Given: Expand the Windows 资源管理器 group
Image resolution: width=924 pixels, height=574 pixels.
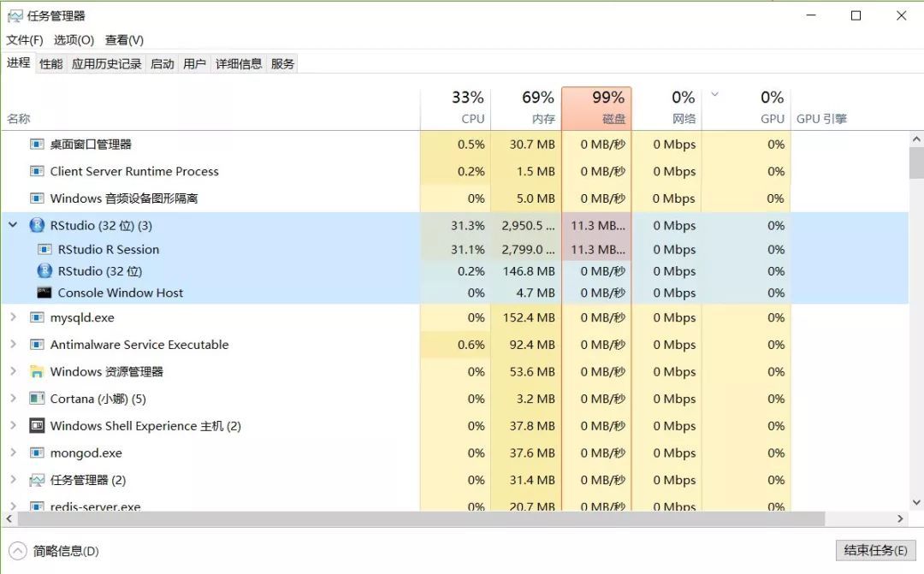Looking at the screenshot, I should tap(13, 371).
